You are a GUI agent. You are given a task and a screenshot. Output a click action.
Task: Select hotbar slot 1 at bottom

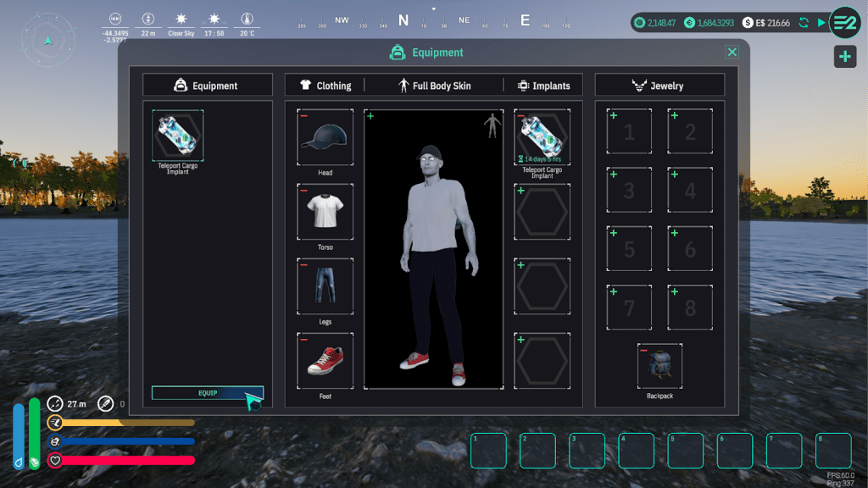pos(488,451)
